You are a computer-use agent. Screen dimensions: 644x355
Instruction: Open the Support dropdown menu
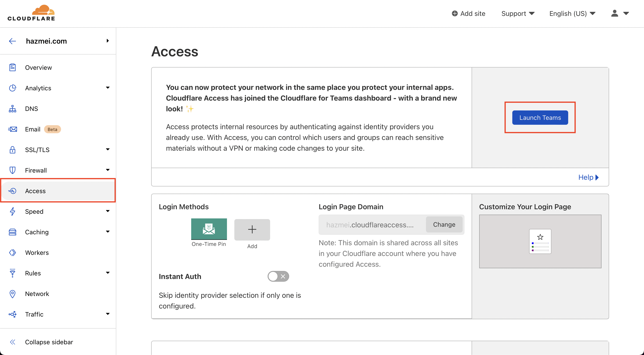[x=518, y=13]
